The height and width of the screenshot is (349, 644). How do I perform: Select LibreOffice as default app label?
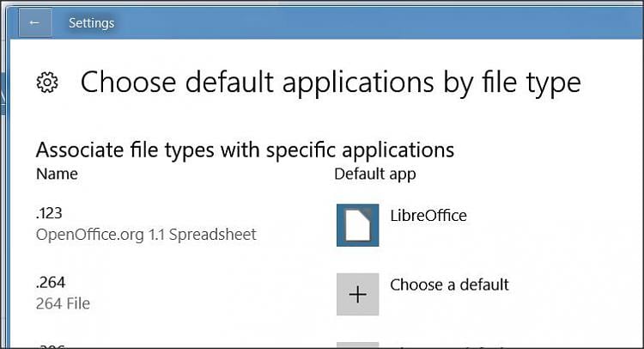pyautogui.click(x=428, y=216)
